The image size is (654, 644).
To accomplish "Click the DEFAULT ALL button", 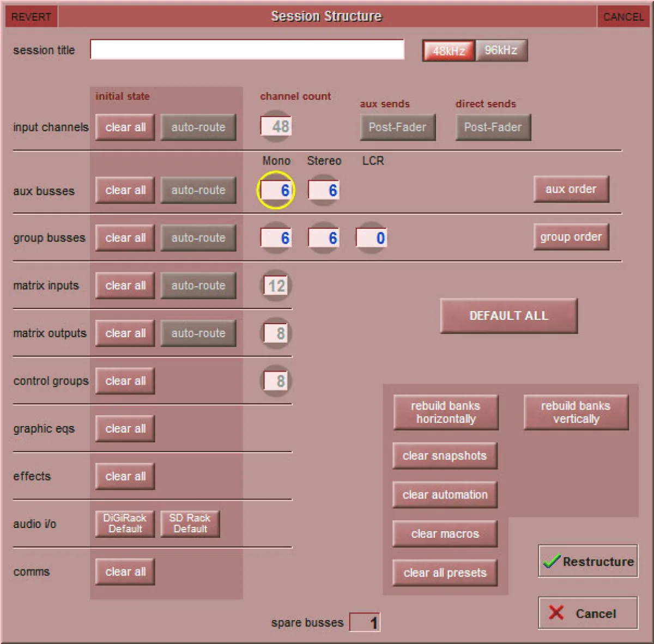I will point(509,315).
